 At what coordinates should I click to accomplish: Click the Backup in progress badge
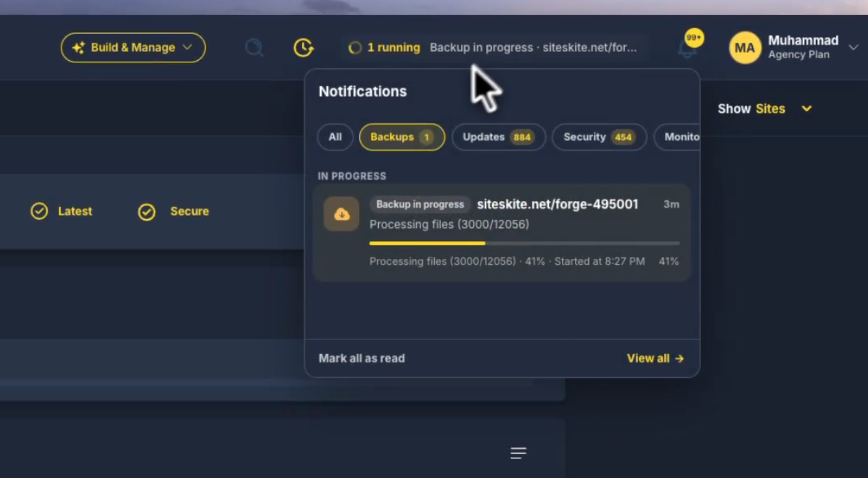[x=420, y=204]
